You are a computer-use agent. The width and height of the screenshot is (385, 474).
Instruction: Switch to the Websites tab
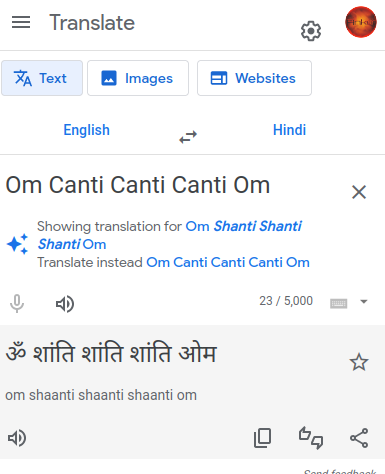tap(254, 78)
